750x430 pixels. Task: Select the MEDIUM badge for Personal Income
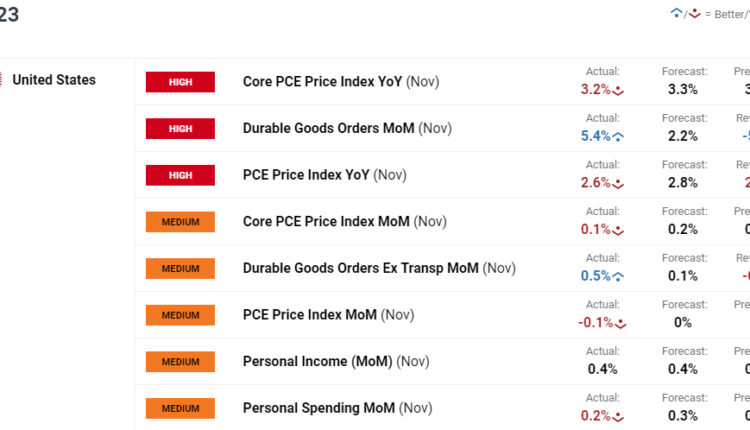(x=180, y=362)
